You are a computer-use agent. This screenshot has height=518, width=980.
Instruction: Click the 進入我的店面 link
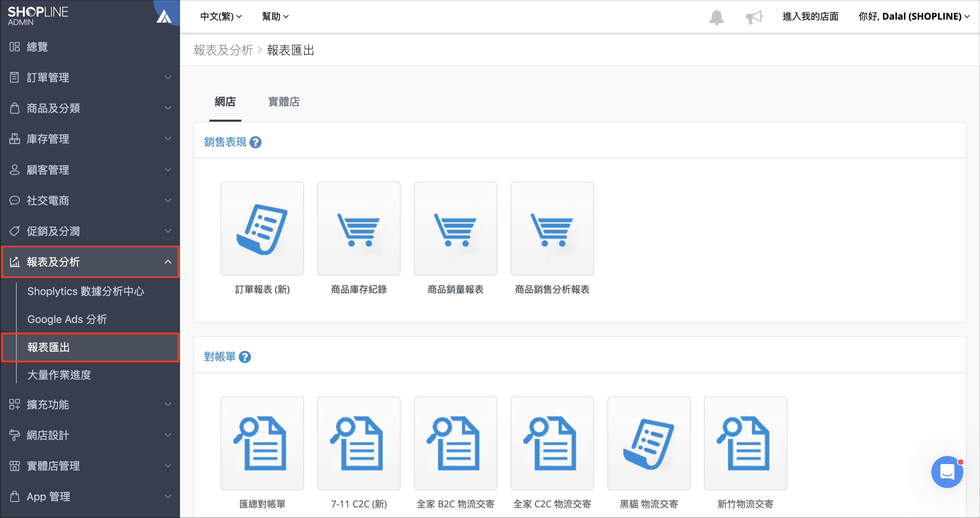click(810, 16)
